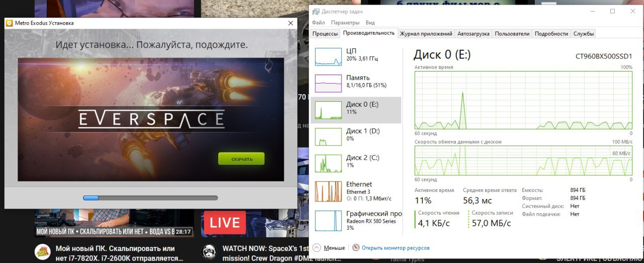The image size is (644, 263).
Task: Open the Автозагрузка tab
Action: pos(473,34)
